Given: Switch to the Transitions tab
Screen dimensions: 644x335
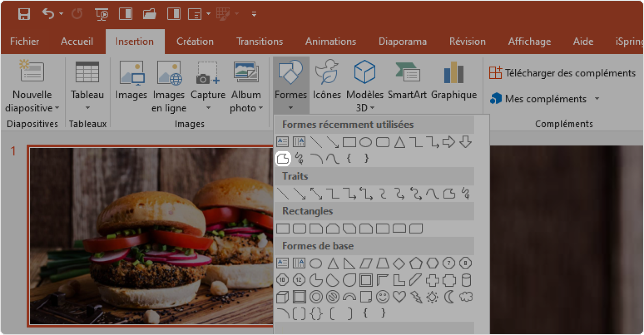Looking at the screenshot, I should pos(259,41).
